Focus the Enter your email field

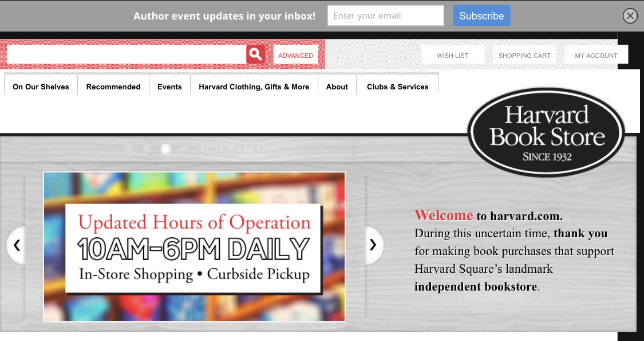[386, 15]
